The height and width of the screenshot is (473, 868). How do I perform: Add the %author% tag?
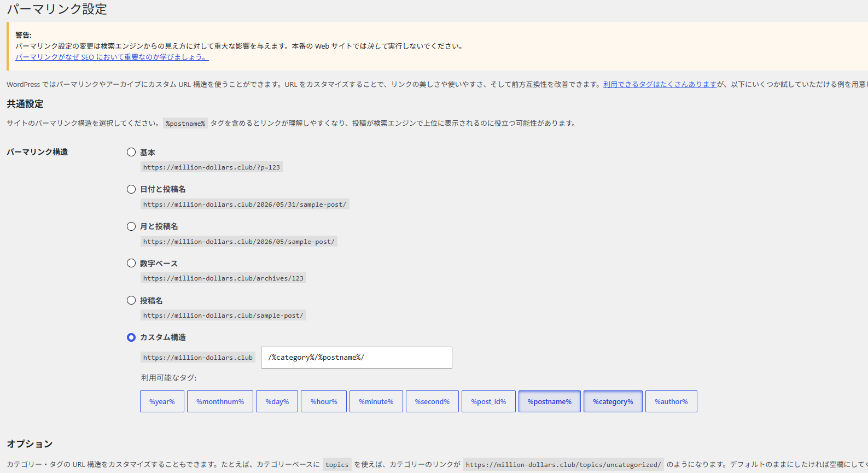671,401
